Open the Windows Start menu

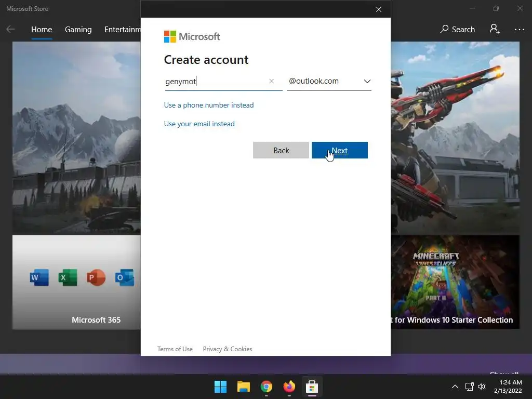[220, 387]
